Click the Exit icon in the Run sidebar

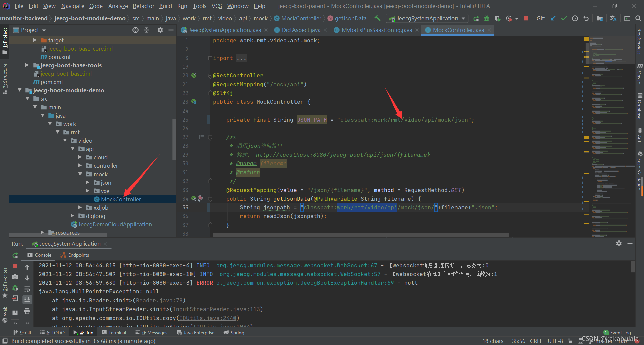pyautogui.click(x=15, y=299)
